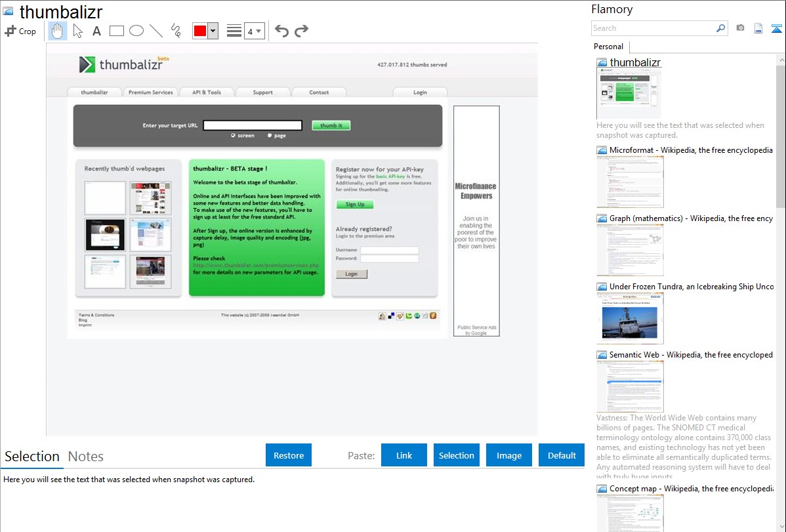The width and height of the screenshot is (786, 532).
Task: Click the Paste Image button
Action: [x=509, y=455]
